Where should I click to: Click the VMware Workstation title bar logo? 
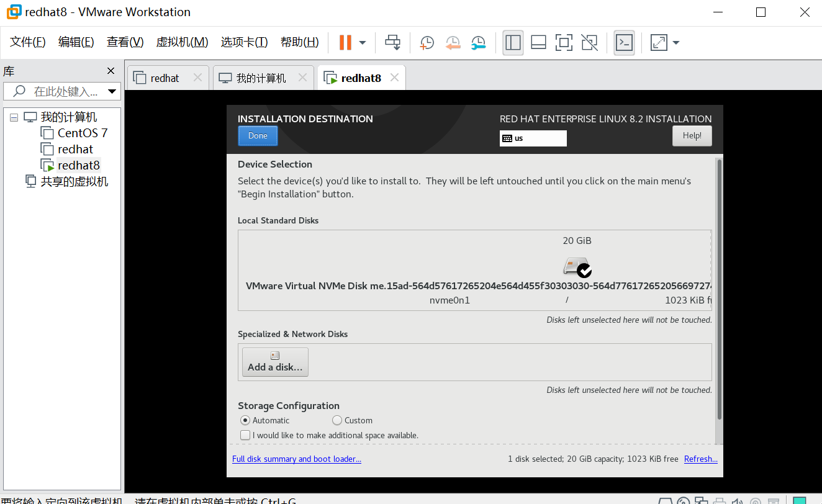tap(14, 12)
